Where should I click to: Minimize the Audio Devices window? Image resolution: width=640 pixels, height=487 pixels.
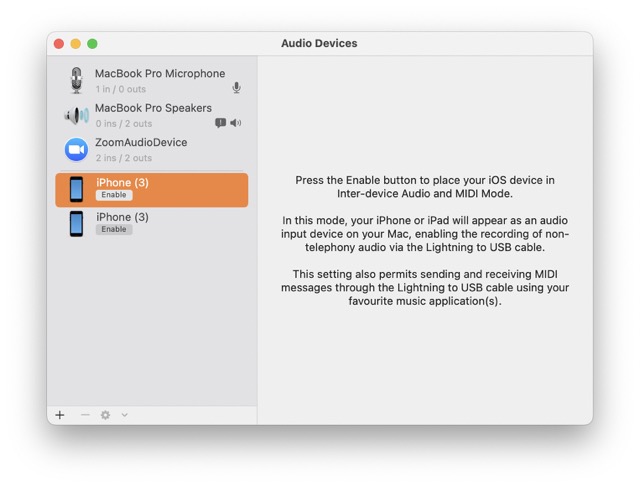[76, 44]
